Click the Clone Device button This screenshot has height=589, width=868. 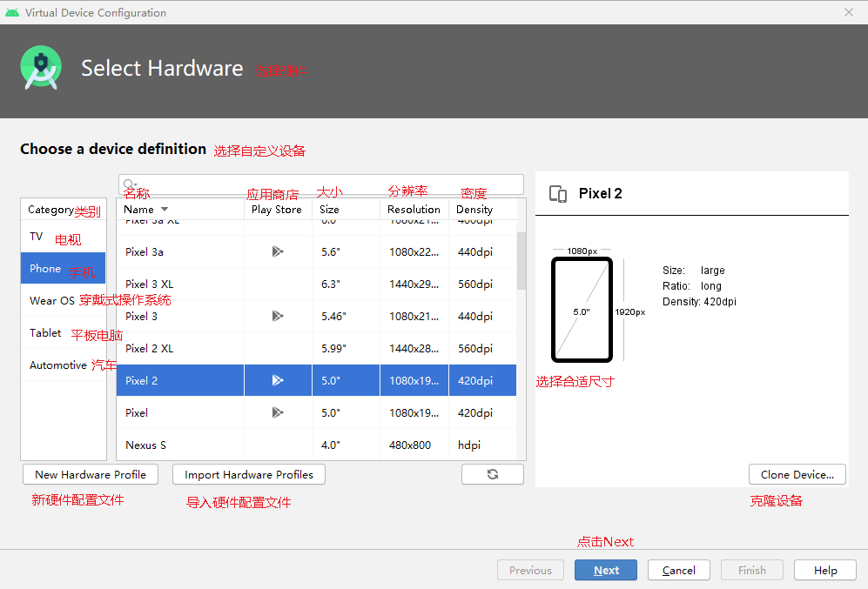797,474
